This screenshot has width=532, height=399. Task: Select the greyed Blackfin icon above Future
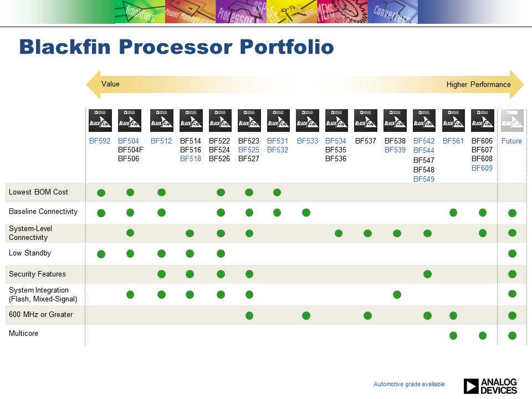[x=511, y=120]
